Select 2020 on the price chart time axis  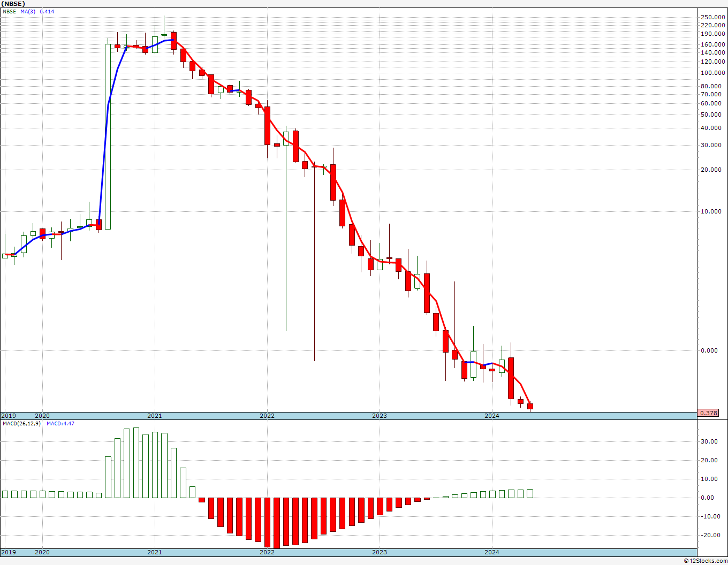42,416
